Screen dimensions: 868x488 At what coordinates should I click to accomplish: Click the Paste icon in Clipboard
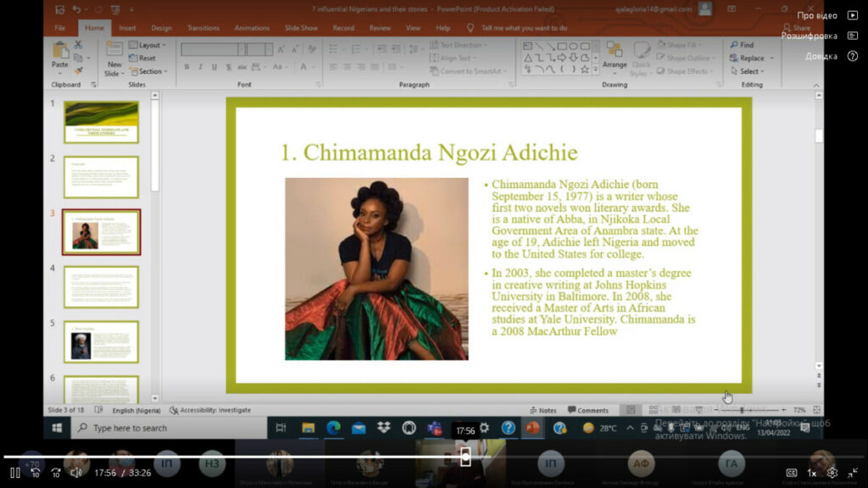(59, 55)
